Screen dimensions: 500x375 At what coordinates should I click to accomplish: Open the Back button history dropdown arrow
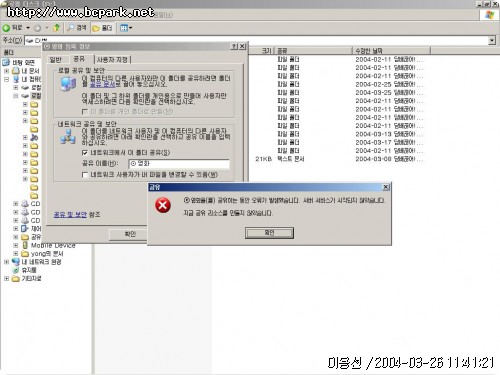pyautogui.click(x=28, y=28)
